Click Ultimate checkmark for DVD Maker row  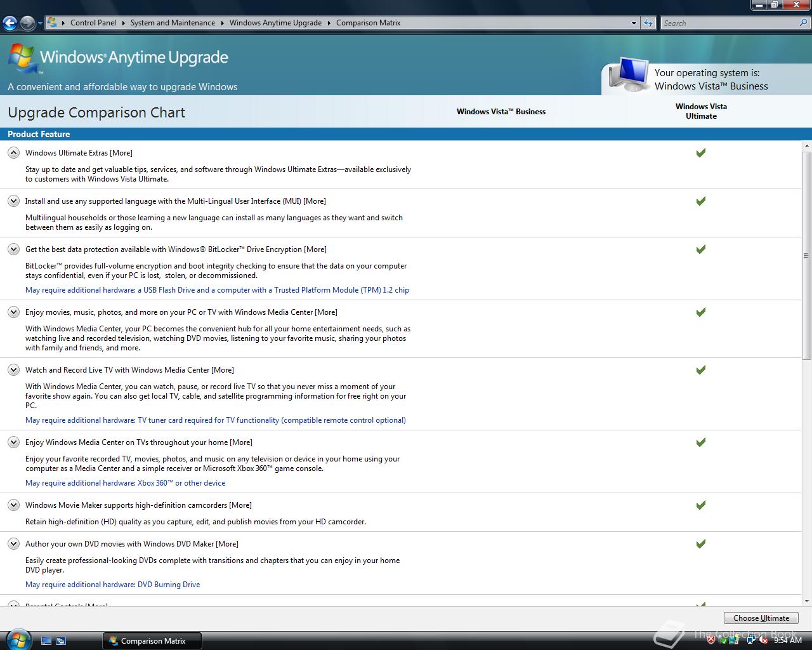(x=701, y=543)
